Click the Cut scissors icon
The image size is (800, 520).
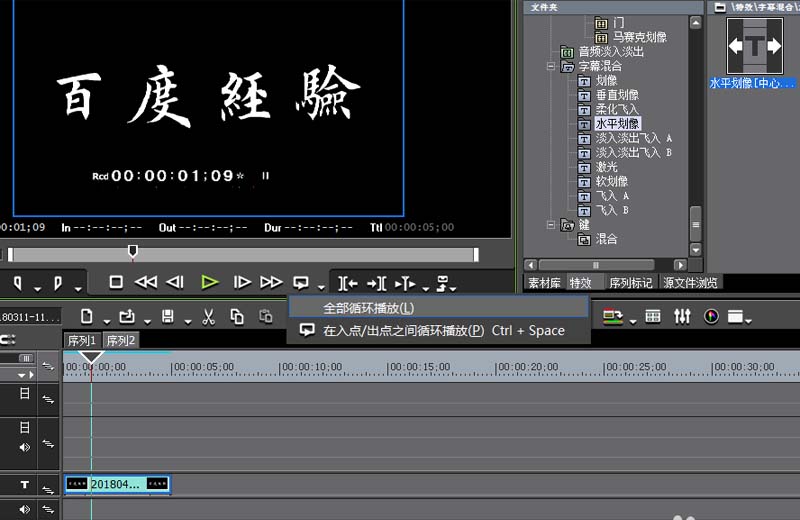tap(208, 317)
